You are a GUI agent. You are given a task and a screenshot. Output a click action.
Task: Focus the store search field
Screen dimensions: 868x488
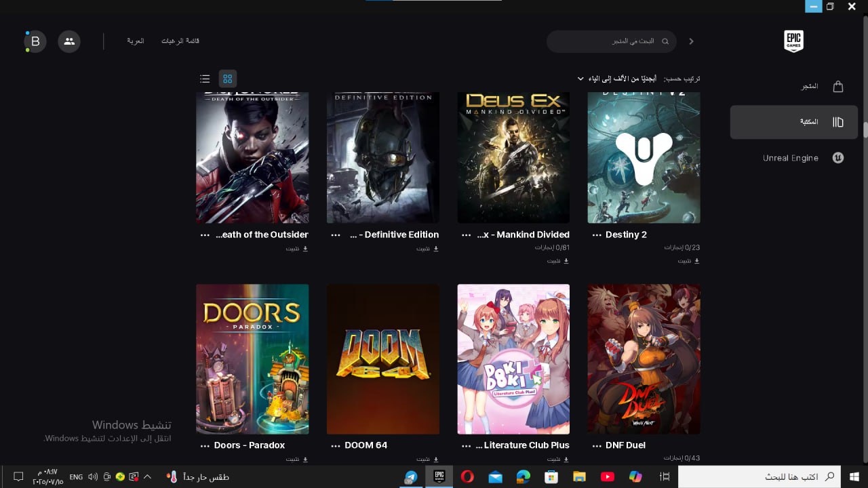point(611,41)
